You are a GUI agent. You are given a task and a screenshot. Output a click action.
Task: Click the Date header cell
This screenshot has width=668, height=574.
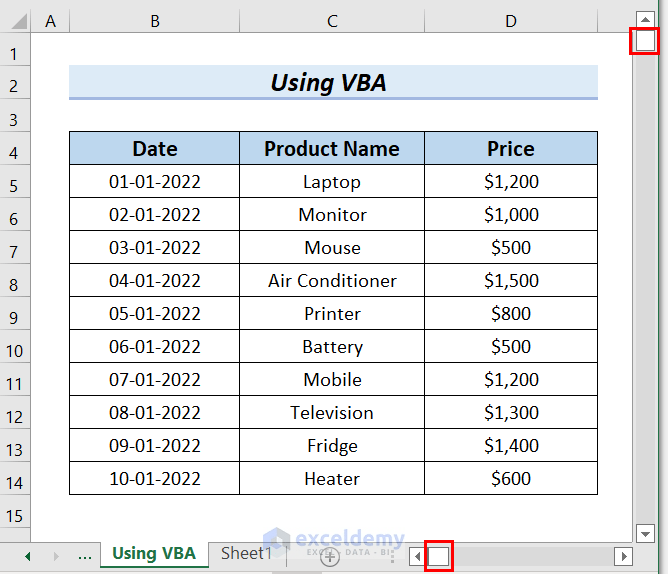click(x=155, y=148)
